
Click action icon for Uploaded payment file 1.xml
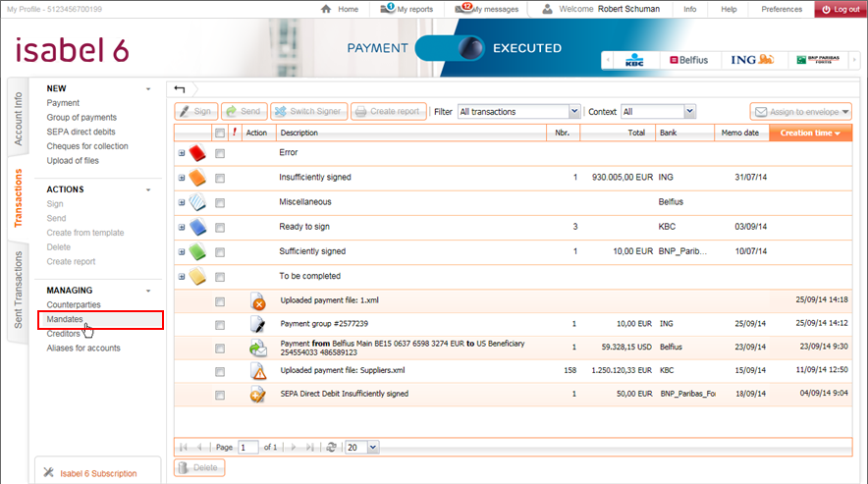(258, 300)
